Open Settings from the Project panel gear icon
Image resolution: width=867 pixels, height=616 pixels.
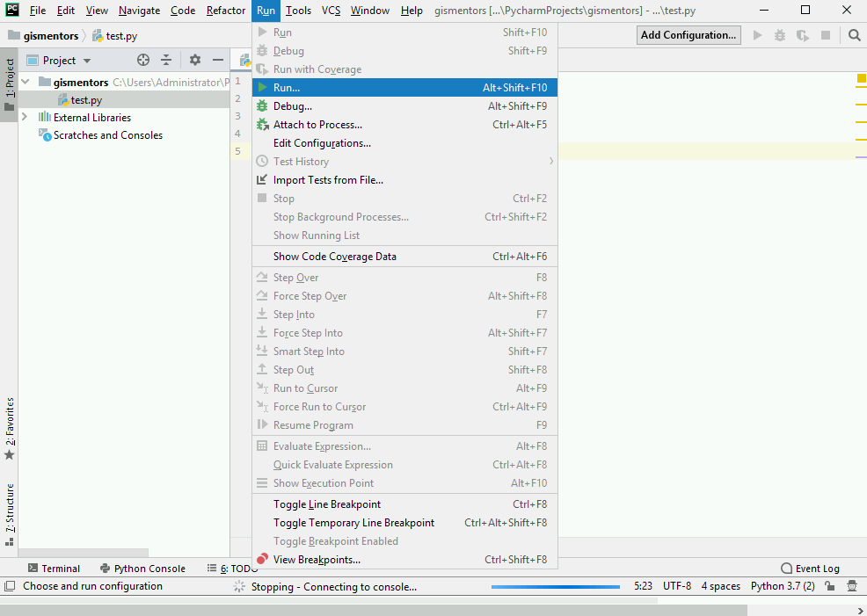click(x=193, y=60)
